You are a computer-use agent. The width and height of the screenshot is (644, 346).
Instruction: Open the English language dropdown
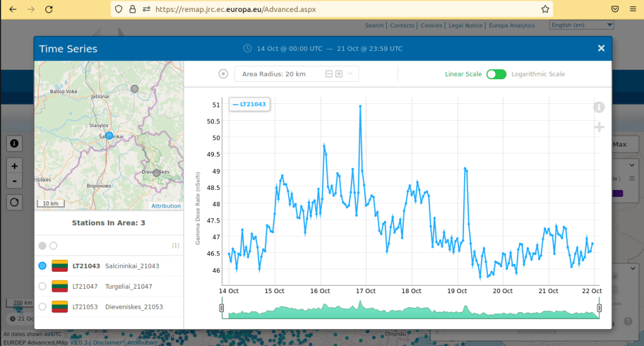coord(581,25)
